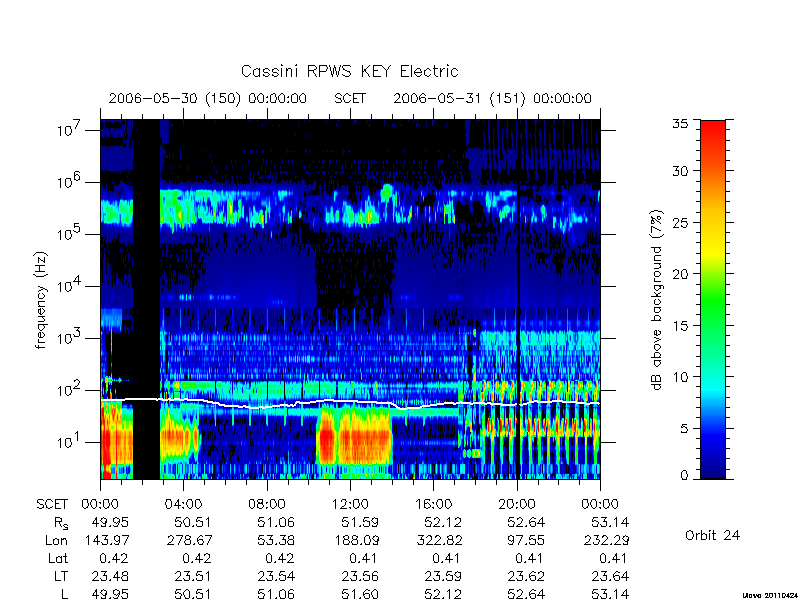Screen dimensions: 800x600
Task: Click the 10^1 frequency tick label
Action: tap(70, 441)
